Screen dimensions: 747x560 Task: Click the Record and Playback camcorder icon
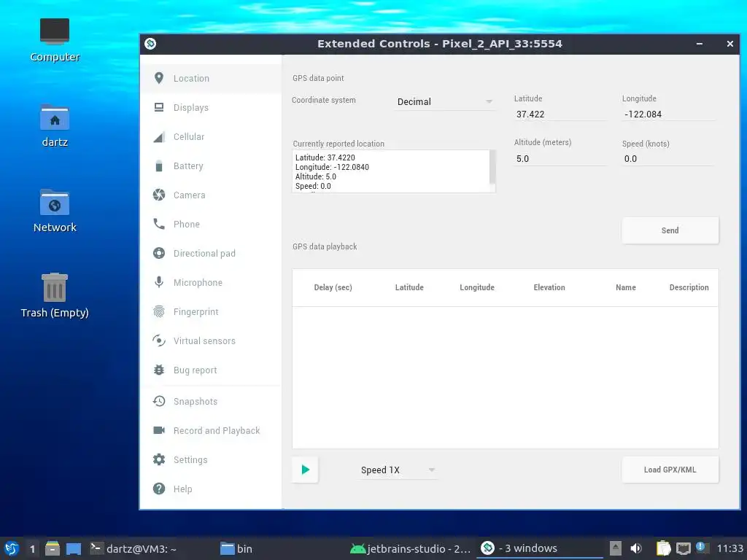[x=159, y=430]
